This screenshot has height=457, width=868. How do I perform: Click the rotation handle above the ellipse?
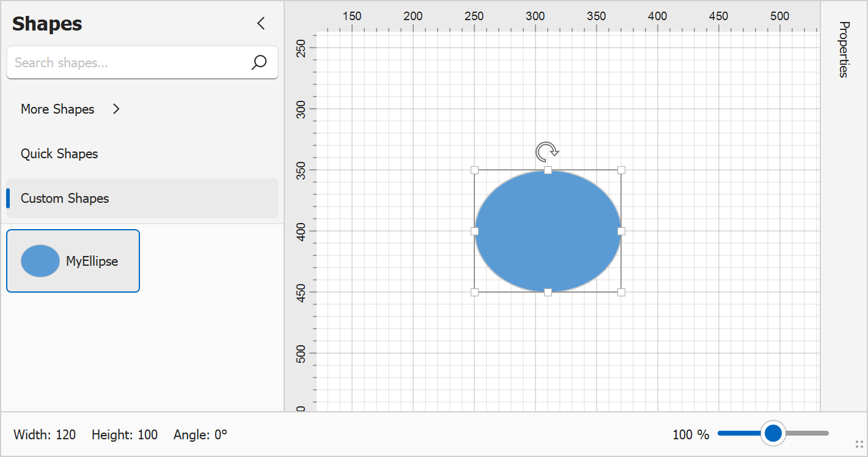546,151
